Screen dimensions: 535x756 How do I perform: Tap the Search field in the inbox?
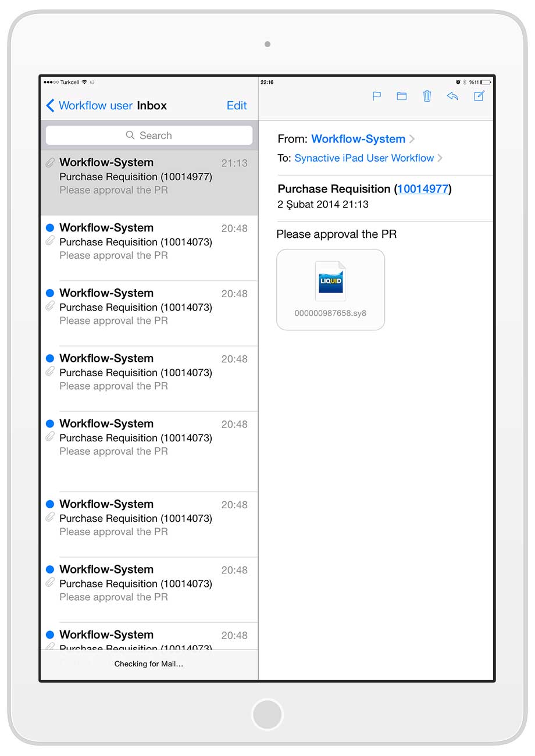149,135
